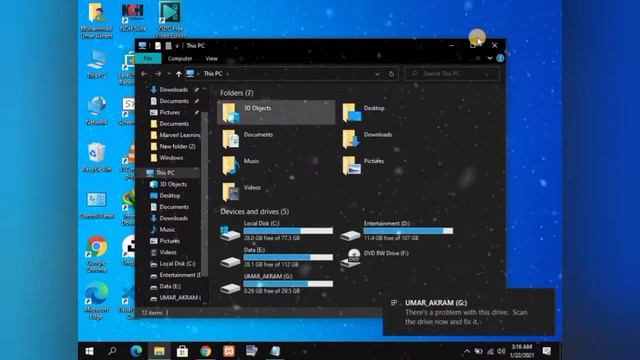Open the File ribbon tab

click(x=148, y=58)
